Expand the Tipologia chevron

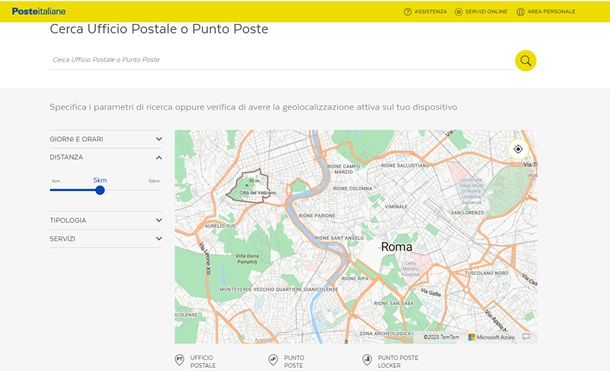(x=159, y=220)
